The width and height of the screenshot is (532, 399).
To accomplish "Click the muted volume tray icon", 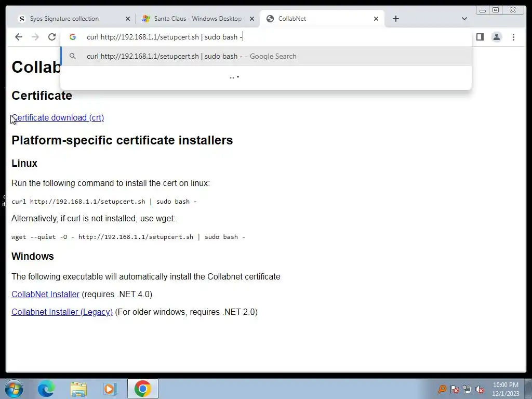I will [480, 389].
